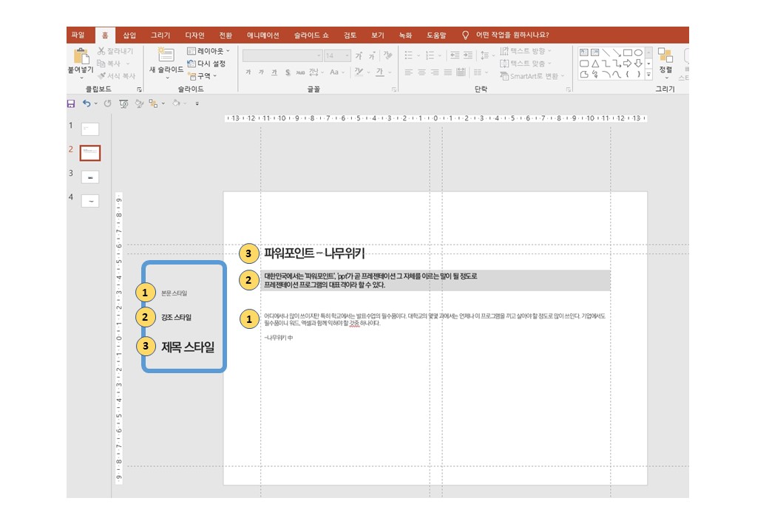Click the Cut (잘라내기) scissors button
Viewport: 769px width, 532px height.
(116, 51)
